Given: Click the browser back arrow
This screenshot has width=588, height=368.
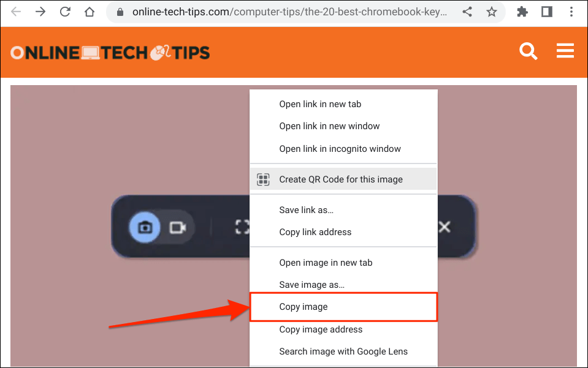Looking at the screenshot, I should tap(16, 12).
